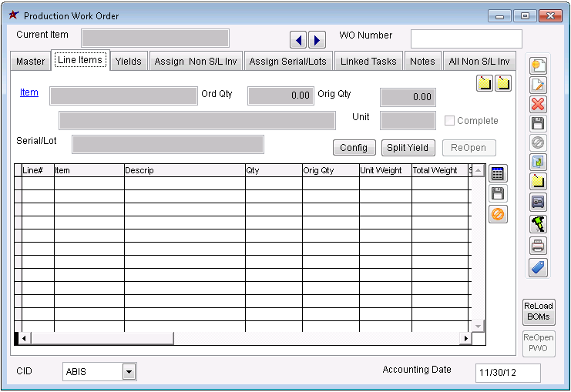This screenshot has width=571, height=392.
Task: Go to next record with right arrow
Action: pos(316,39)
